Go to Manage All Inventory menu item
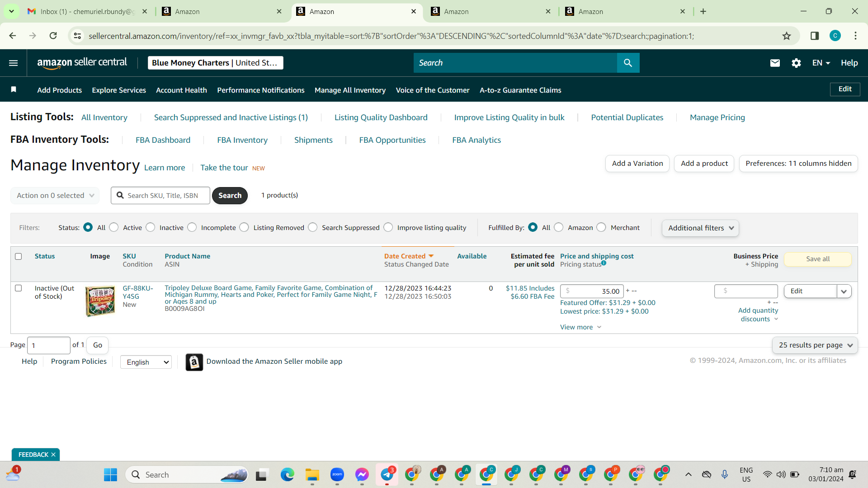 350,90
